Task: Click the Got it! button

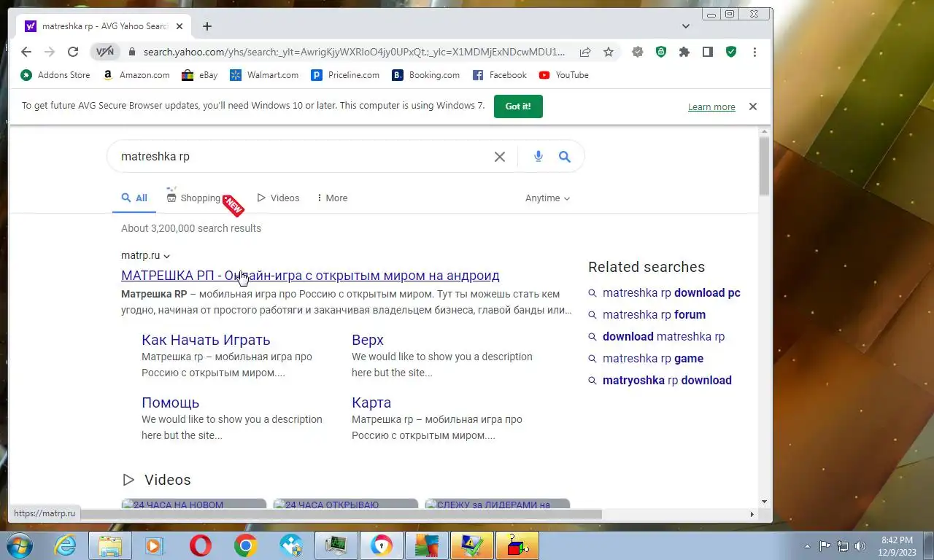Action: 518,106
